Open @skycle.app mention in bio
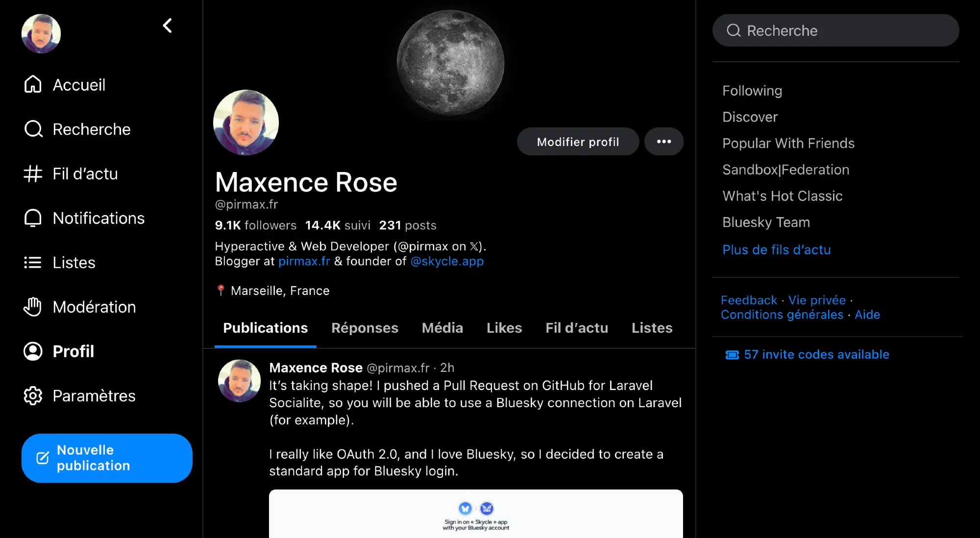Screen dimensions: 980x538 point(447,261)
